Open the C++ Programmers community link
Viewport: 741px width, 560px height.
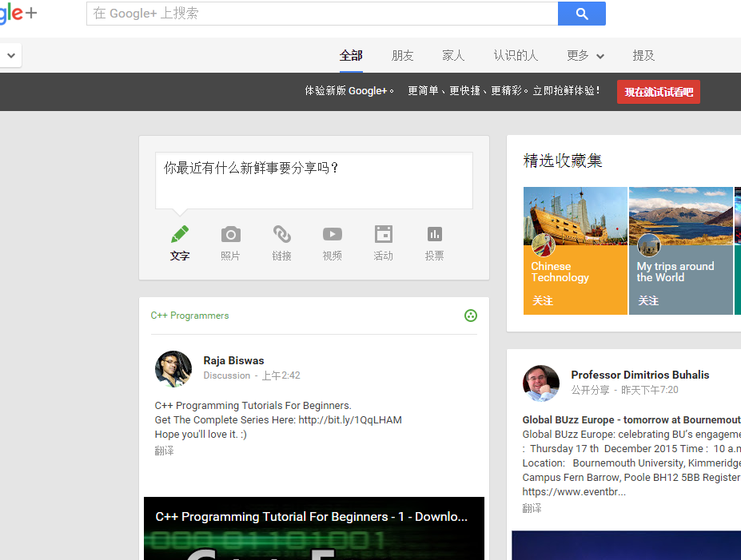point(189,316)
